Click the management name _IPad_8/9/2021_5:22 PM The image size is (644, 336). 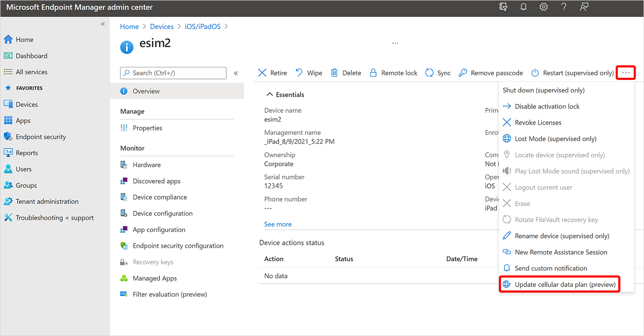pyautogui.click(x=299, y=142)
